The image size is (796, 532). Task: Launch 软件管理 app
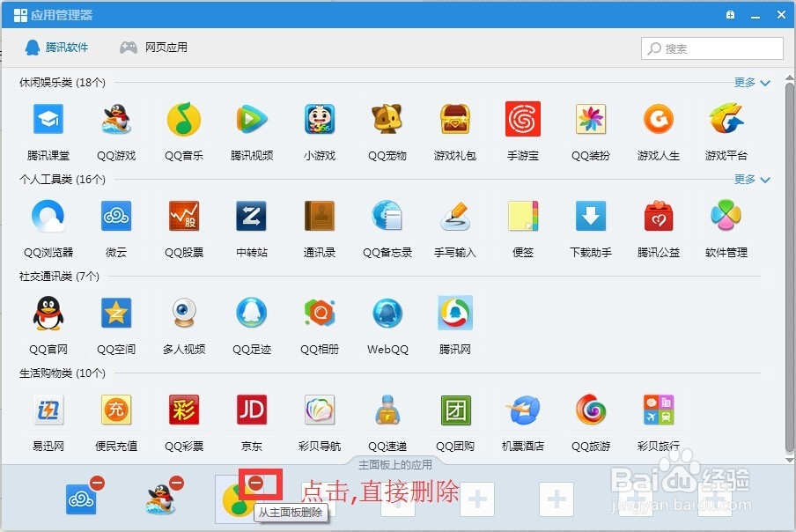click(726, 215)
